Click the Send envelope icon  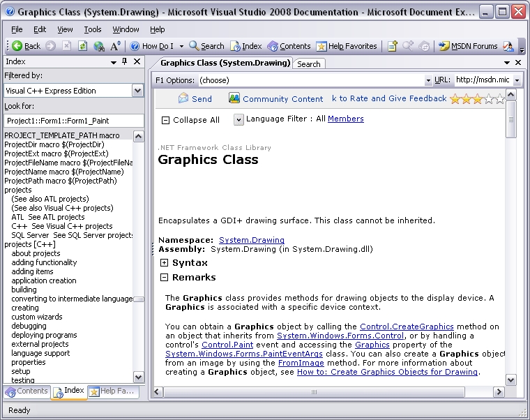(x=183, y=98)
